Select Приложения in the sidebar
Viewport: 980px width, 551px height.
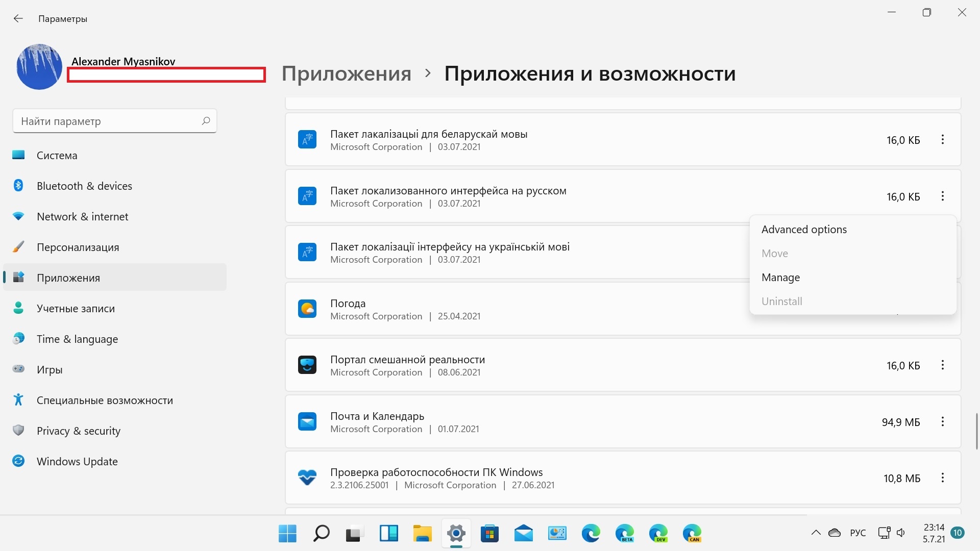[x=115, y=278]
